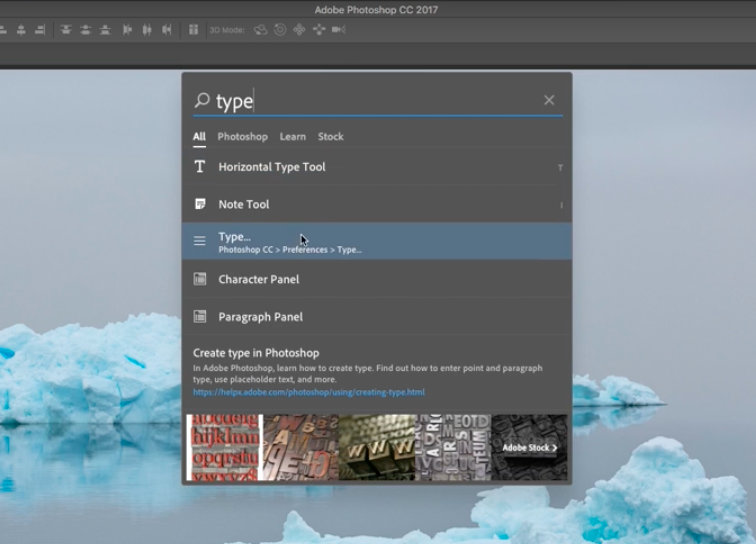Select the gray metal letters stock thumbnail
The image size is (756, 544).
tap(453, 448)
